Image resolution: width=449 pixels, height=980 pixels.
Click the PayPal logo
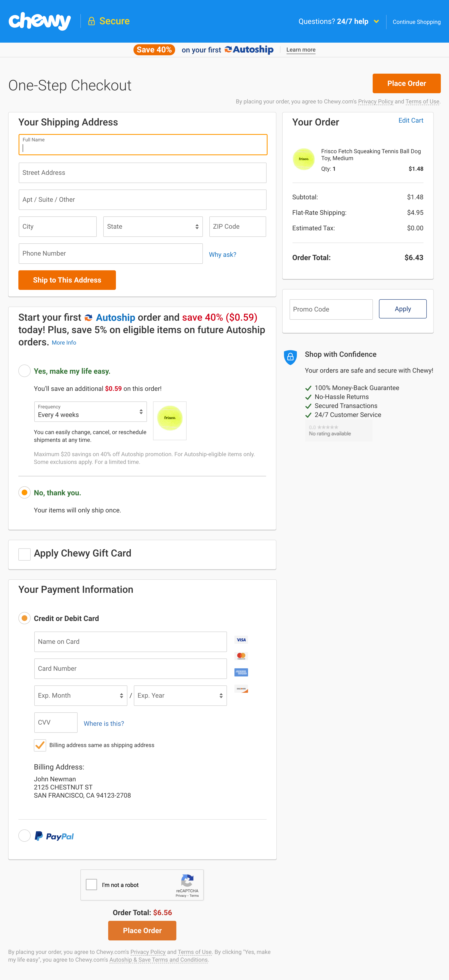pos(54,836)
